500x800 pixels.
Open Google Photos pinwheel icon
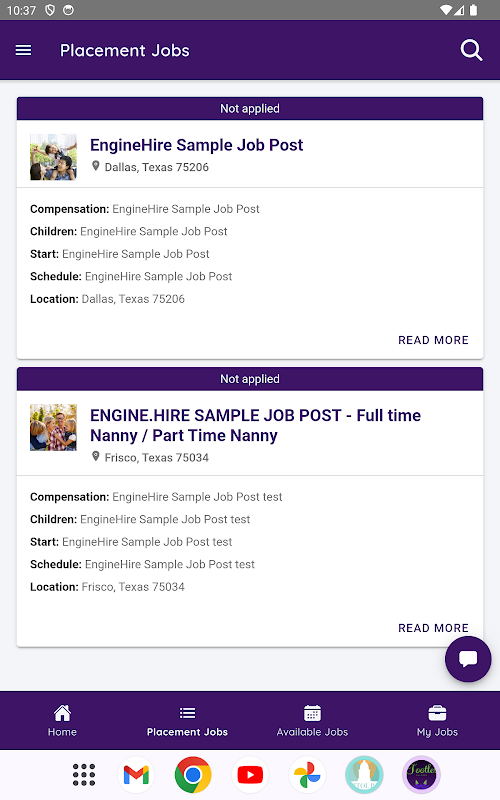tap(307, 774)
